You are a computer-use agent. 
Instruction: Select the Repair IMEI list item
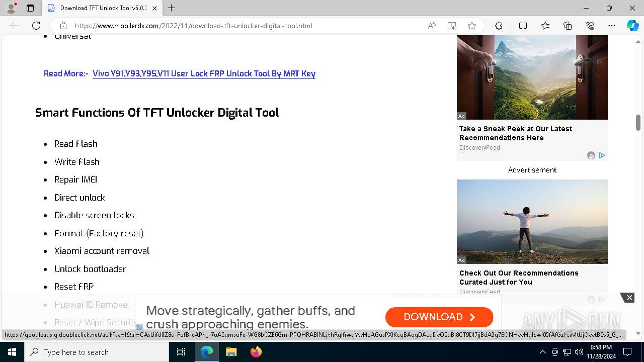75,179
